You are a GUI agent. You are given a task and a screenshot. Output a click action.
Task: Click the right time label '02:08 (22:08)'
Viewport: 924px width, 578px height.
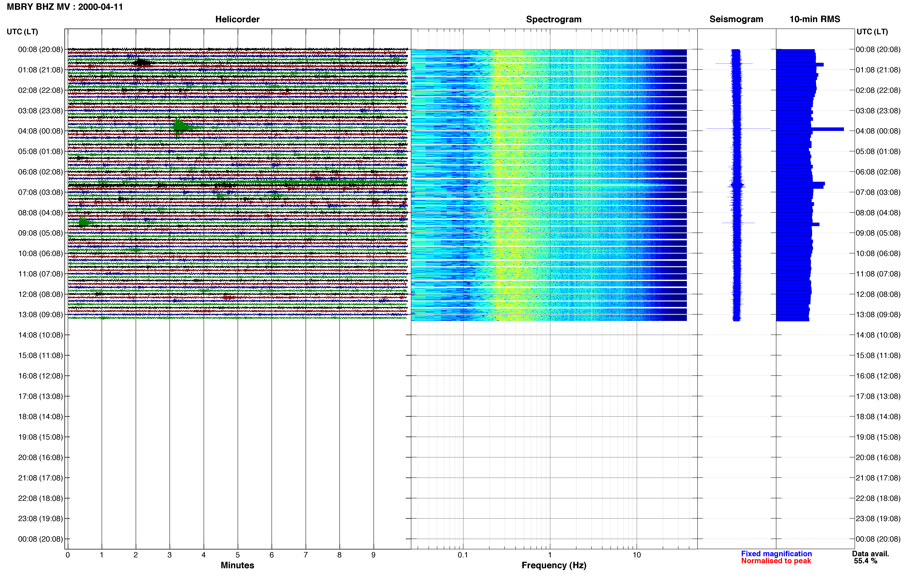878,91
